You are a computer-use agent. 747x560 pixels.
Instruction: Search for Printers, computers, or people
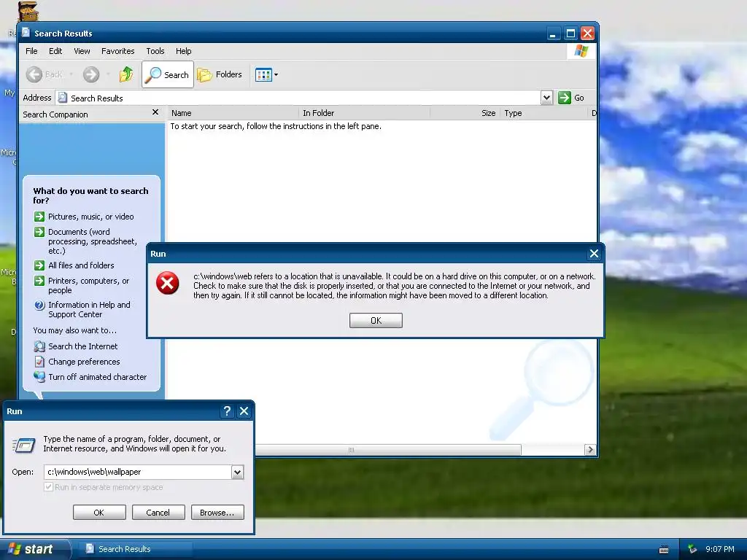point(88,285)
